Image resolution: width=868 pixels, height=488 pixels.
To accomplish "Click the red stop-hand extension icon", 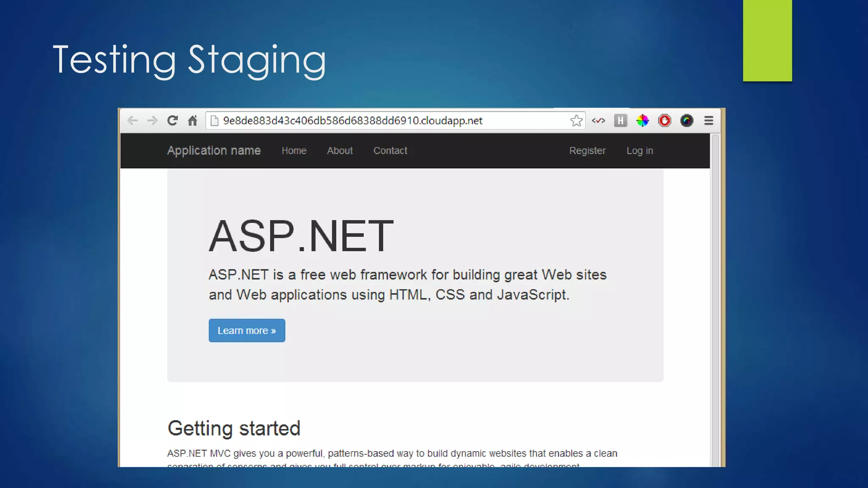I will [665, 121].
